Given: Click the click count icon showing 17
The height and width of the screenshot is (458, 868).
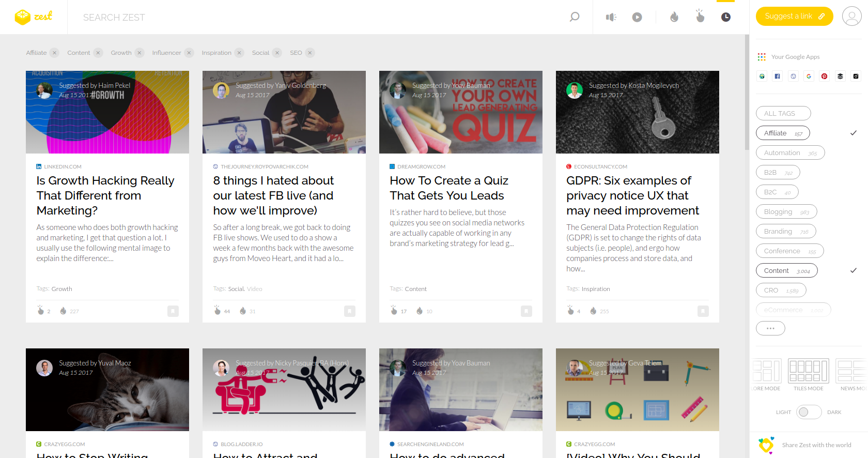Looking at the screenshot, I should point(394,310).
